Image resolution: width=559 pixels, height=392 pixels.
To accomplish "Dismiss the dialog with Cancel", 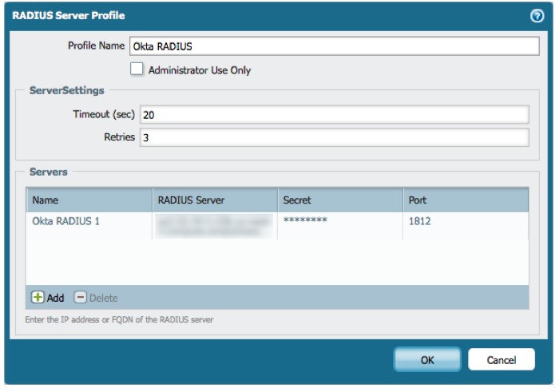I will tap(502, 360).
